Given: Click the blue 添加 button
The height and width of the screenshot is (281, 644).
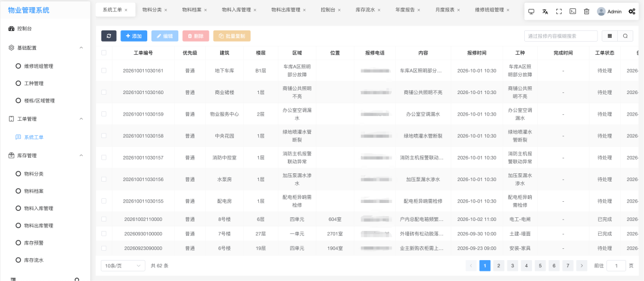Looking at the screenshot, I should tap(134, 36).
